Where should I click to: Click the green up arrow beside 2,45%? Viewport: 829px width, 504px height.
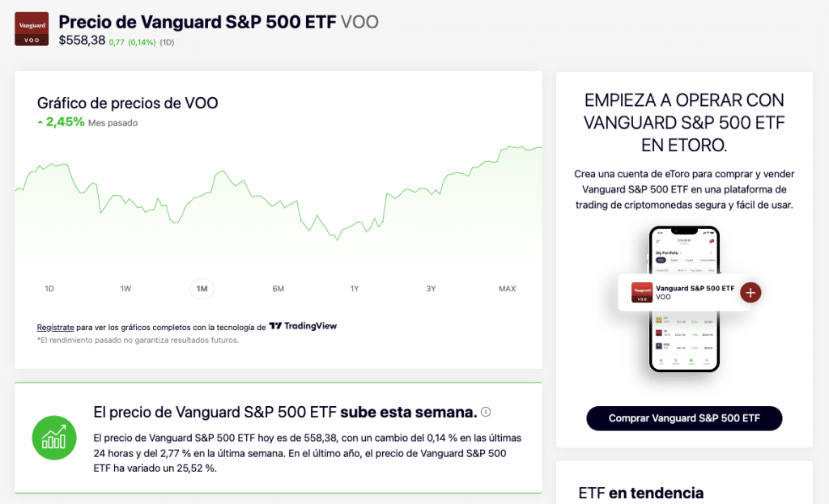pyautogui.click(x=40, y=123)
